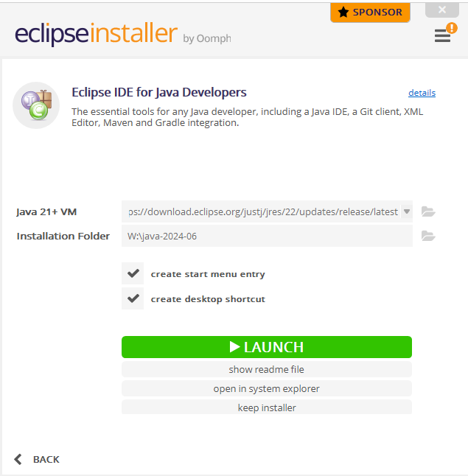This screenshot has width=468, height=476.
Task: Click the green LAUNCH button
Action: pyautogui.click(x=267, y=347)
